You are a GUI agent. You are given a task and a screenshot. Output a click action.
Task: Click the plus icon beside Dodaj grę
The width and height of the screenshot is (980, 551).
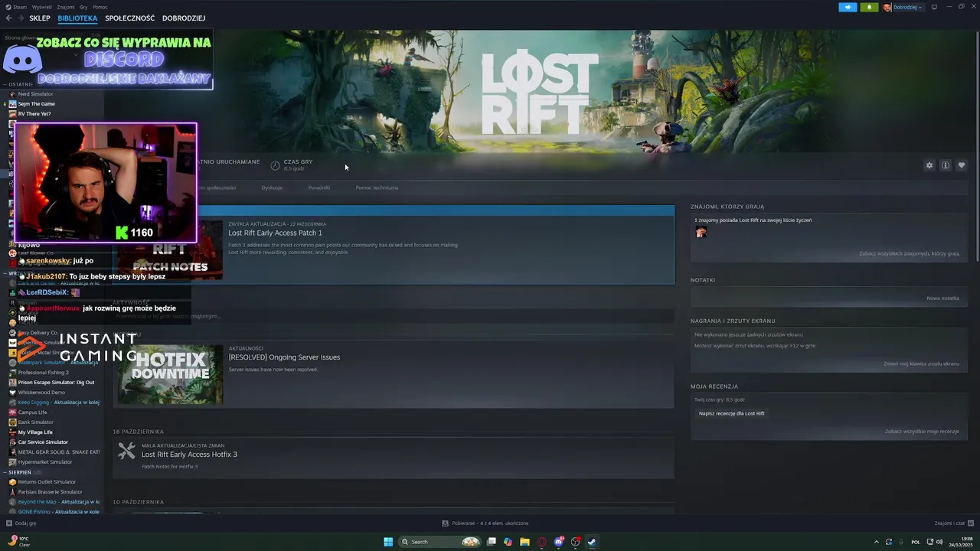(x=9, y=523)
